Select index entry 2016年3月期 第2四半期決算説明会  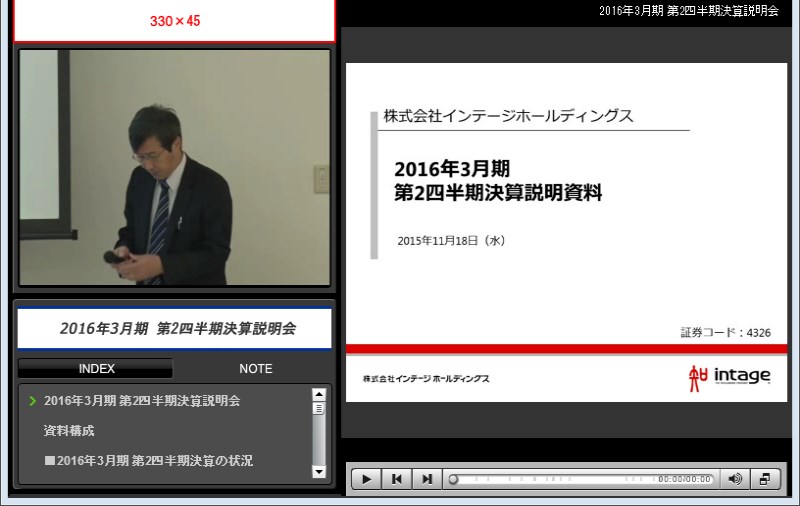(142, 401)
